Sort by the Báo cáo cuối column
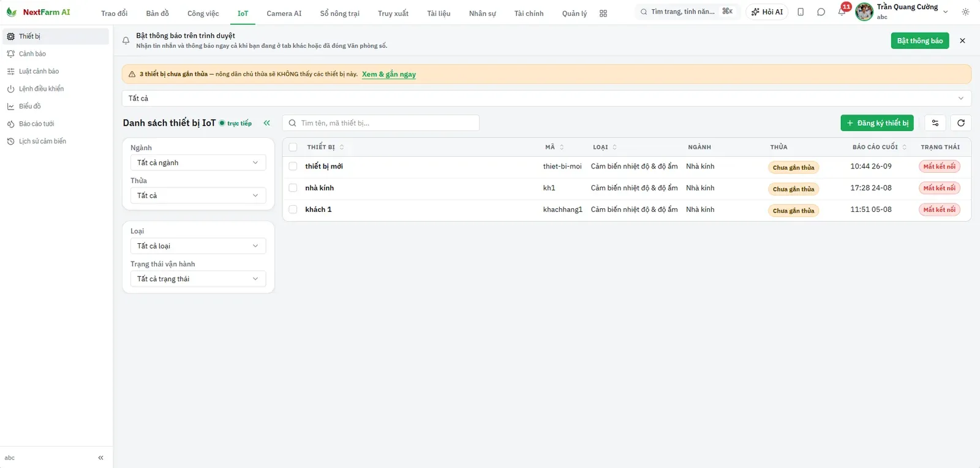The height and width of the screenshot is (468, 980). point(880,147)
